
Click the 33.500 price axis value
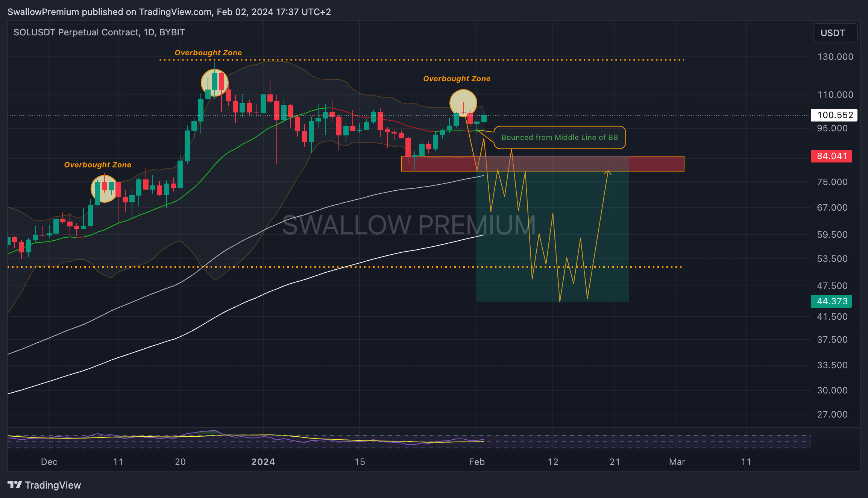(x=832, y=365)
